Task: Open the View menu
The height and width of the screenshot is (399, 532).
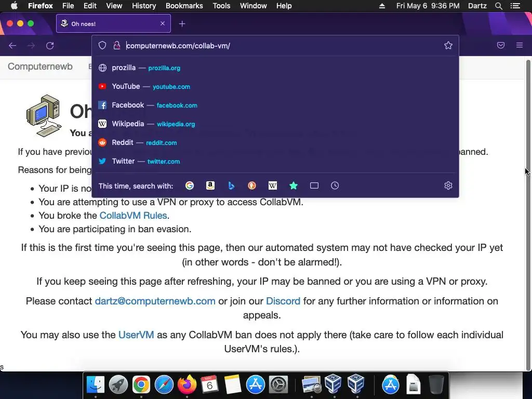Action: pyautogui.click(x=114, y=6)
